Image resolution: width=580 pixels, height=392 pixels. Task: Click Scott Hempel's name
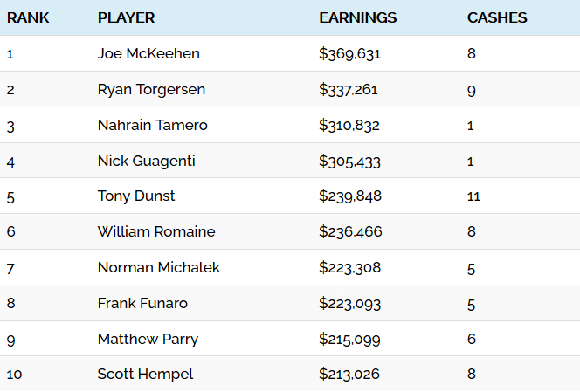[x=145, y=375]
